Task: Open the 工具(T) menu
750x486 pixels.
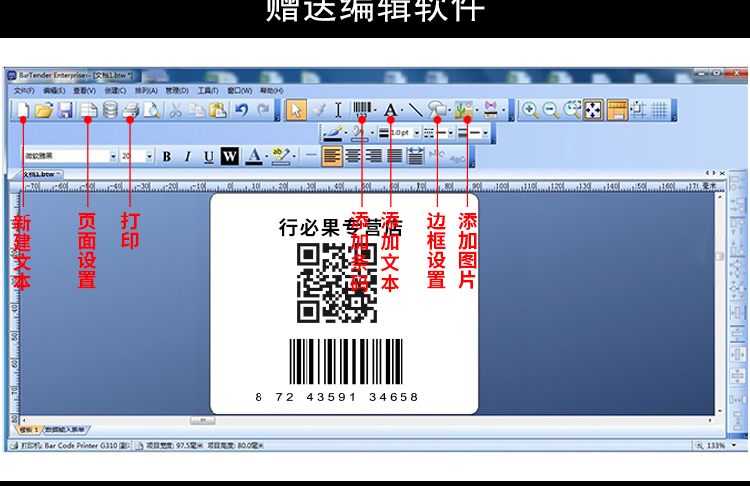Action: tap(208, 90)
